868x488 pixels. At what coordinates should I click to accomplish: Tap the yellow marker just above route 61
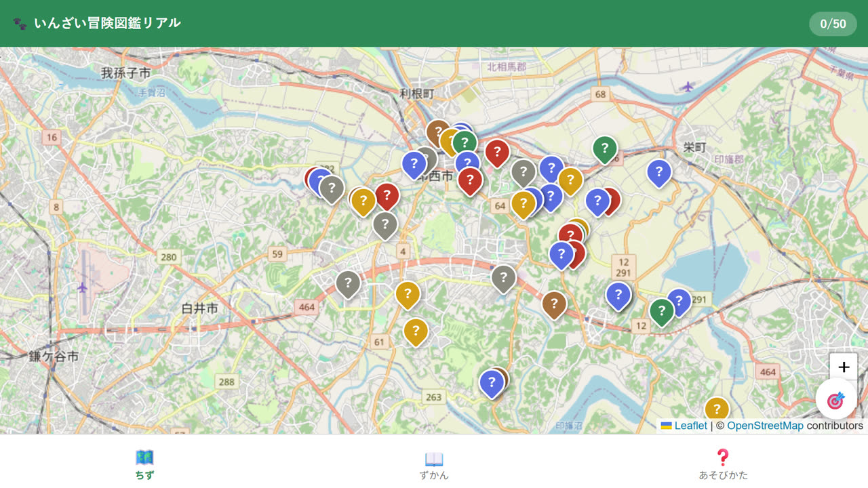[416, 331]
